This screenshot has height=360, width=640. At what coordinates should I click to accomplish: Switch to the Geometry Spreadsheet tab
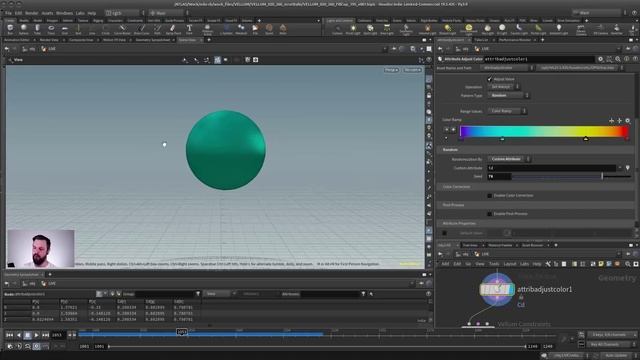153,40
